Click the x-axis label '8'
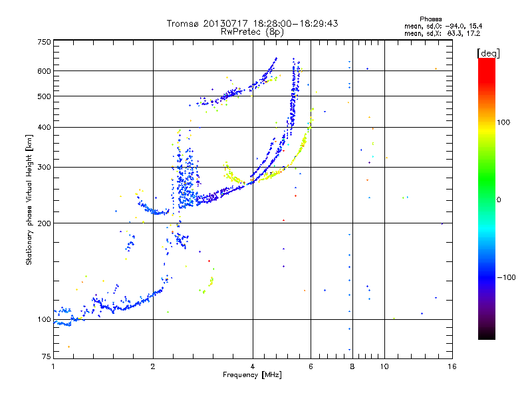The image size is (532, 399). [x=352, y=366]
